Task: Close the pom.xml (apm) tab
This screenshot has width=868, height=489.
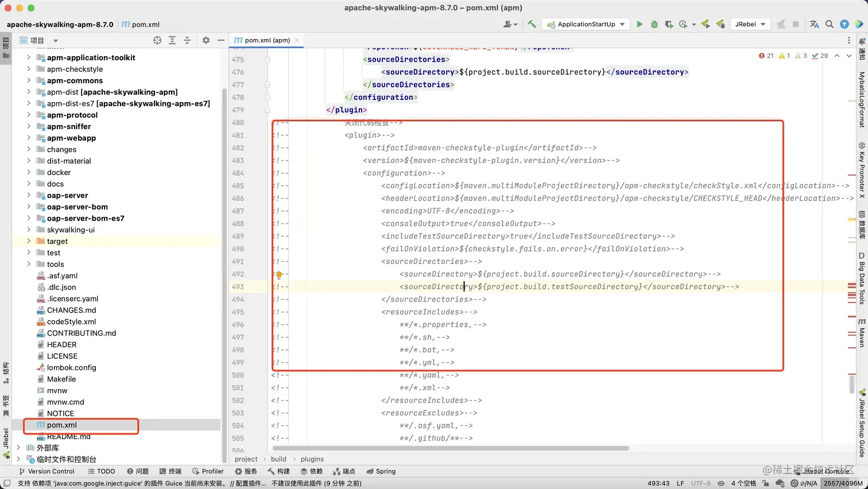Action: tap(297, 40)
